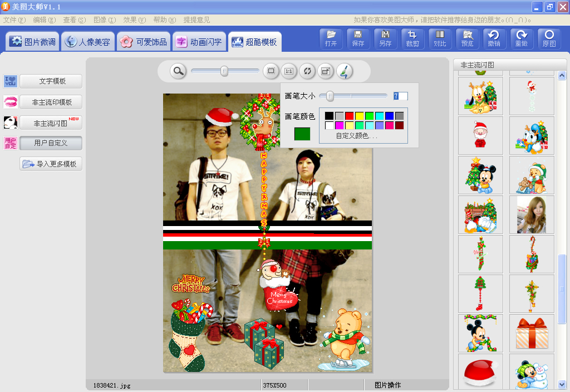
Task: Click the 撤销 (undo) icon
Action: pos(494,38)
